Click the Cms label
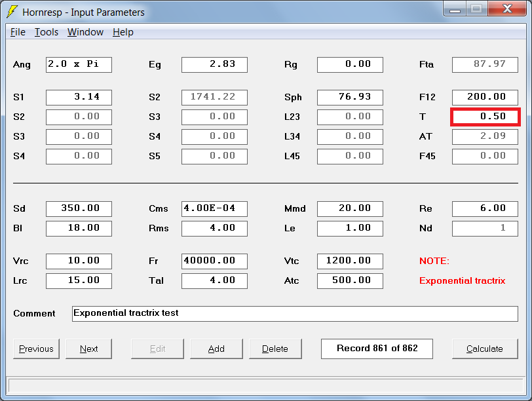This screenshot has height=401, width=532. pos(158,208)
